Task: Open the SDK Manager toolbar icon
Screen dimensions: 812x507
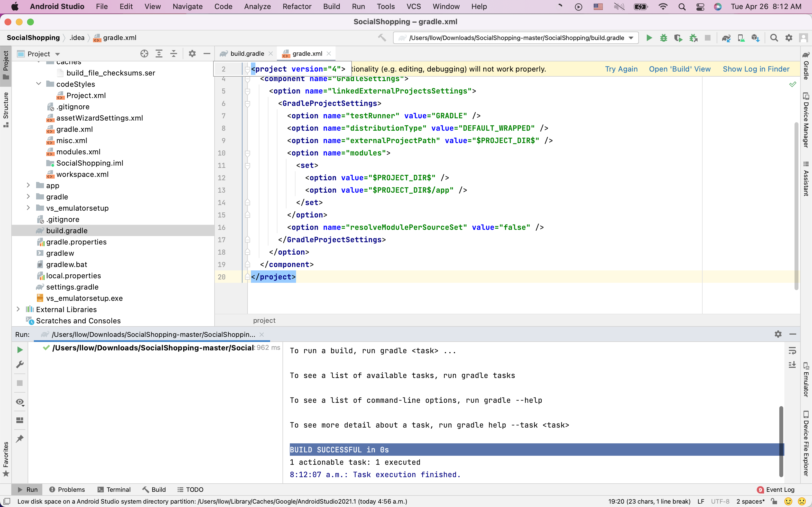Action: [x=755, y=38]
